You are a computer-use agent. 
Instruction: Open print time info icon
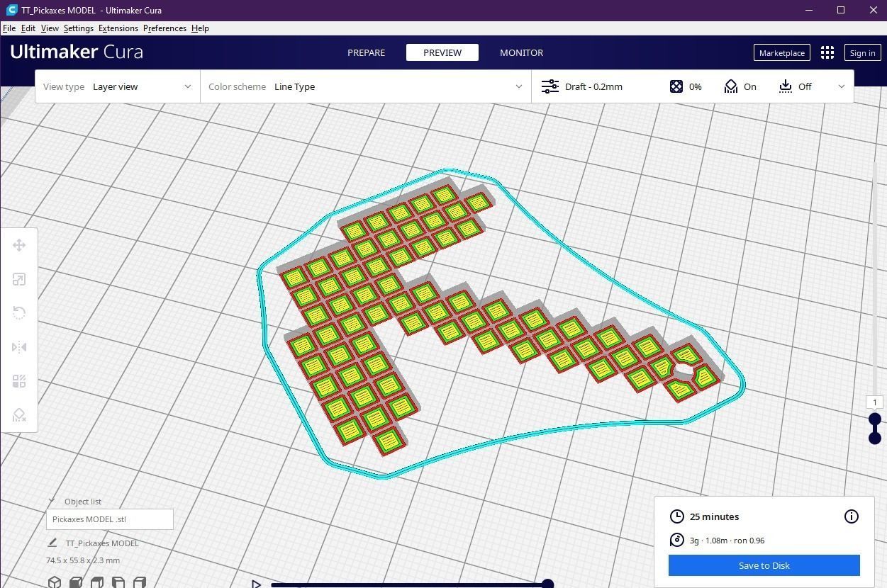click(852, 516)
